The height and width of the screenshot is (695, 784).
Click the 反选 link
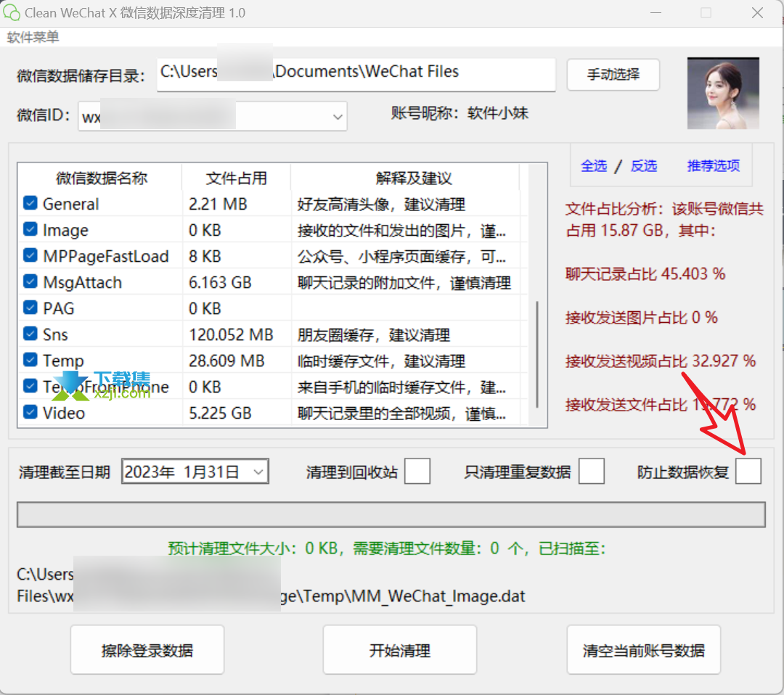pos(643,165)
